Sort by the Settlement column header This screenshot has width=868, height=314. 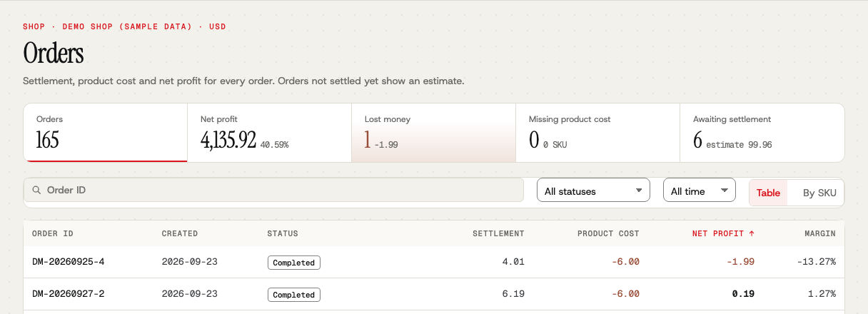498,233
